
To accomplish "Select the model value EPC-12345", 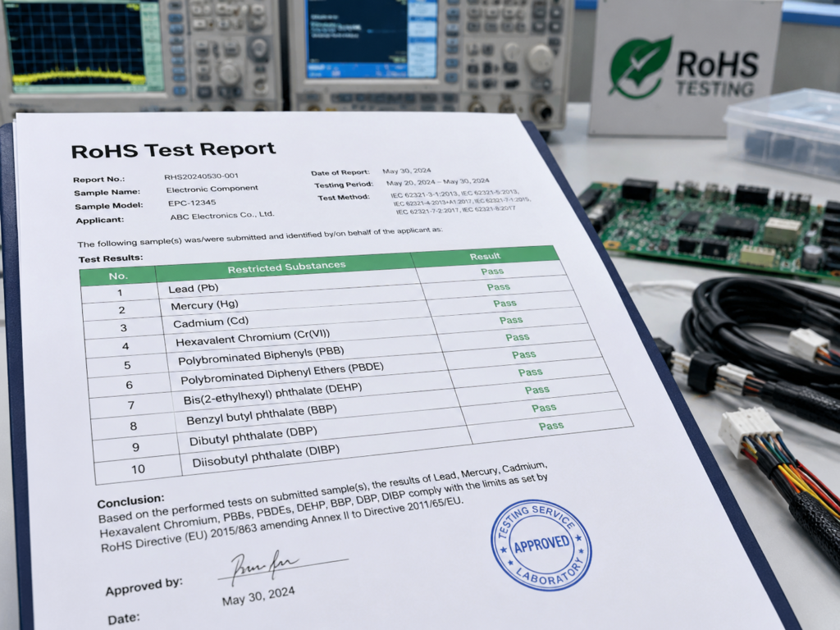I will pos(192,203).
